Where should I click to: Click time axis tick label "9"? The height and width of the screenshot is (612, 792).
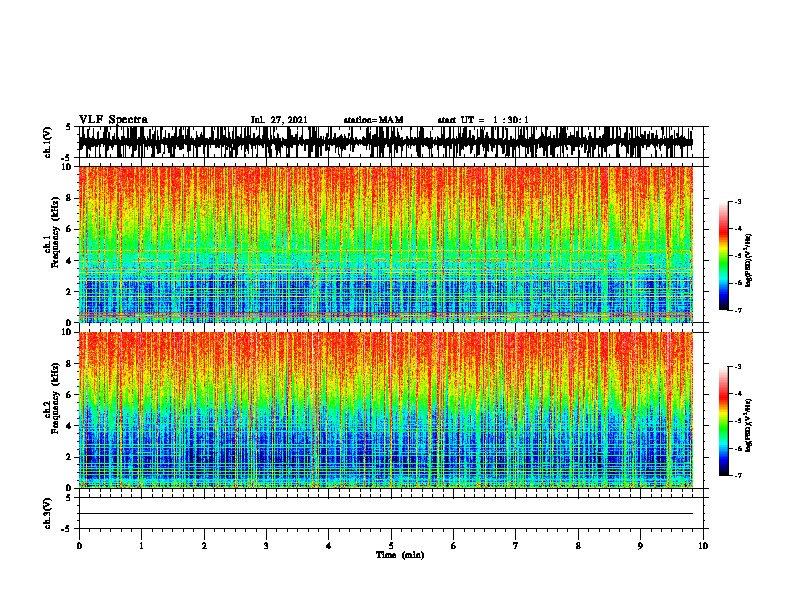[640, 546]
